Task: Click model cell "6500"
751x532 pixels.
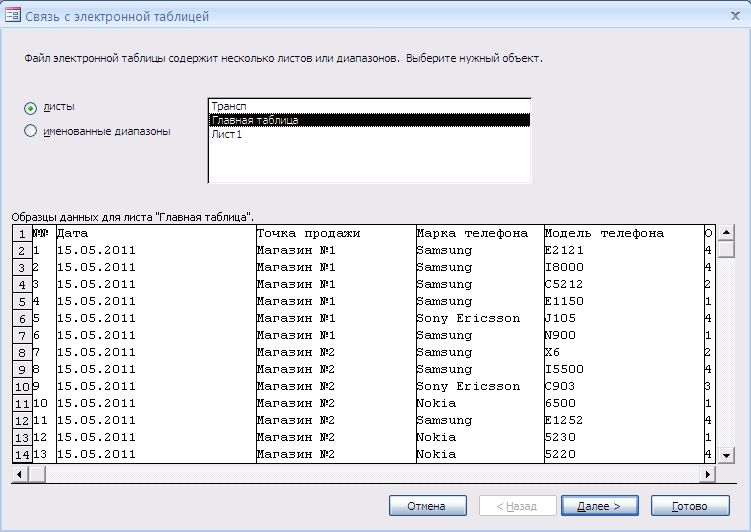Action: tap(624, 403)
